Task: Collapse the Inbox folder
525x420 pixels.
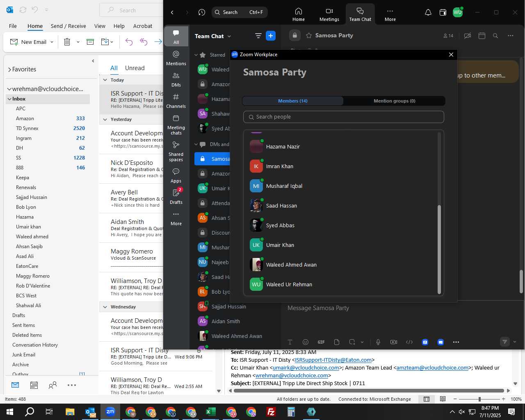Action: (x=9, y=99)
